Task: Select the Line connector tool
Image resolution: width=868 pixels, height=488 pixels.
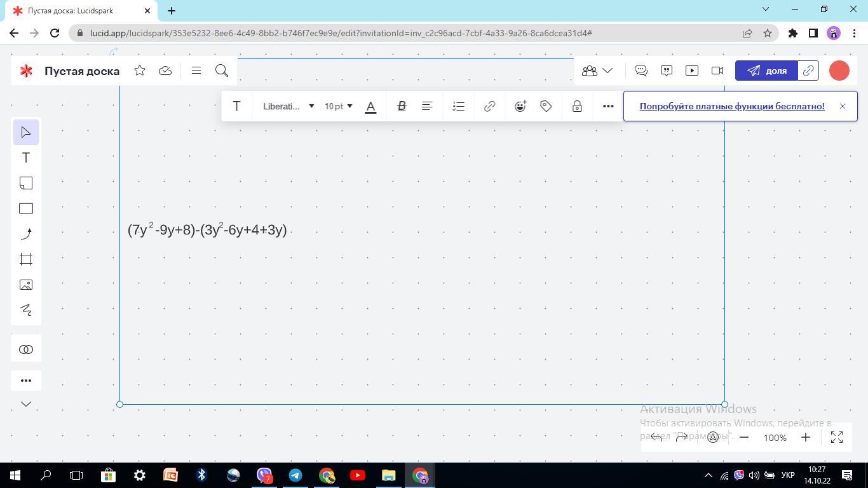Action: pos(26,234)
